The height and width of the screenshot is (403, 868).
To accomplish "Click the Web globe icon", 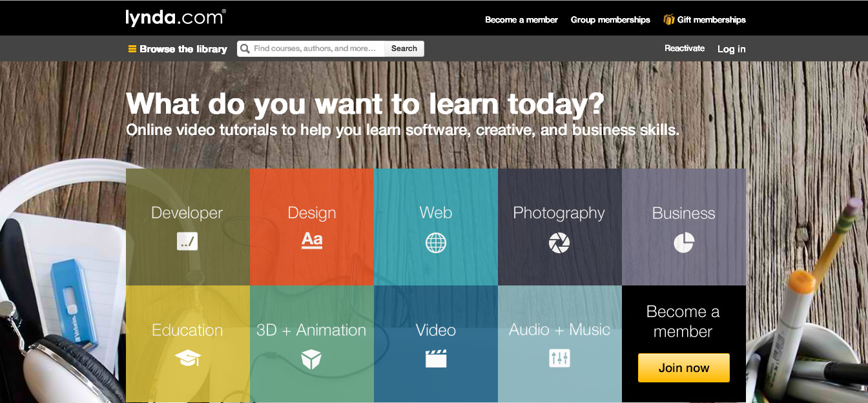I will [436, 243].
